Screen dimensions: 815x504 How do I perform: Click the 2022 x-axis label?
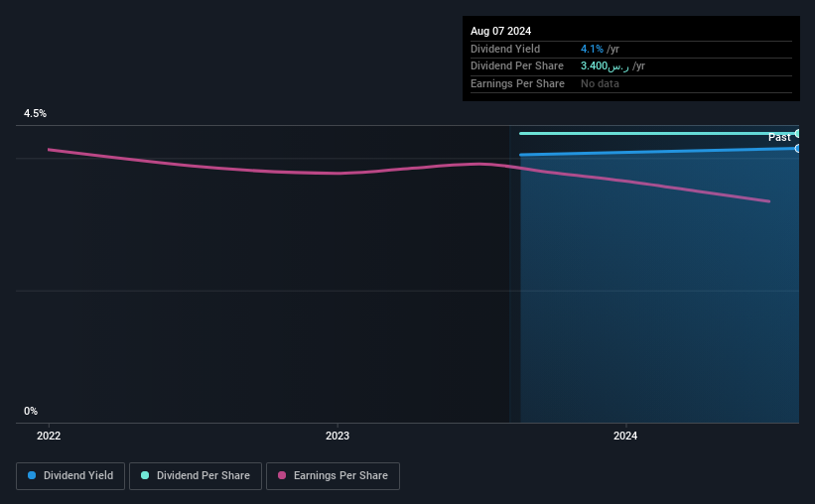(49, 436)
